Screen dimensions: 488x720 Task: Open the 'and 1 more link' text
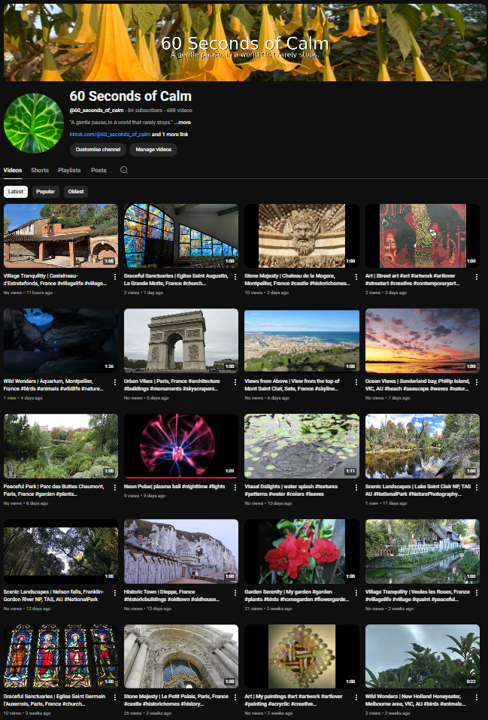pyautogui.click(x=170, y=135)
